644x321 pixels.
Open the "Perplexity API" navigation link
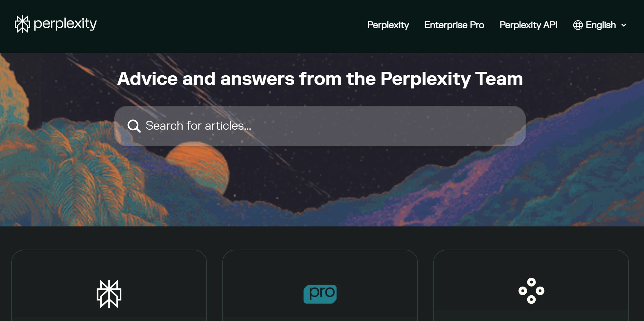point(528,25)
